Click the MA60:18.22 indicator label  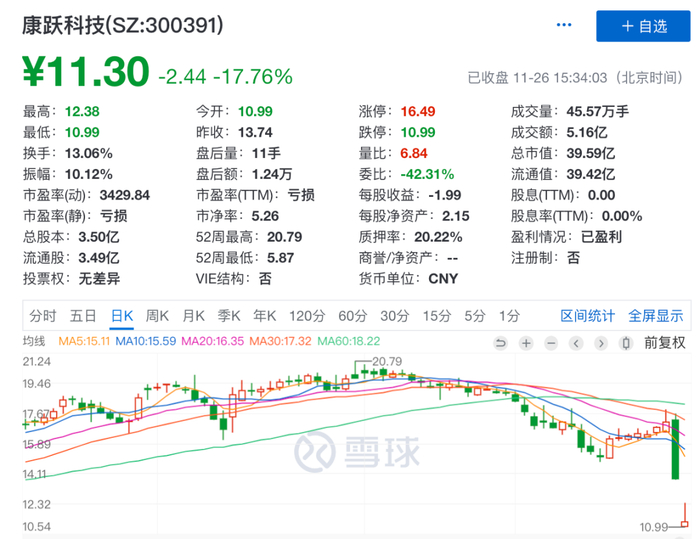tap(349, 342)
